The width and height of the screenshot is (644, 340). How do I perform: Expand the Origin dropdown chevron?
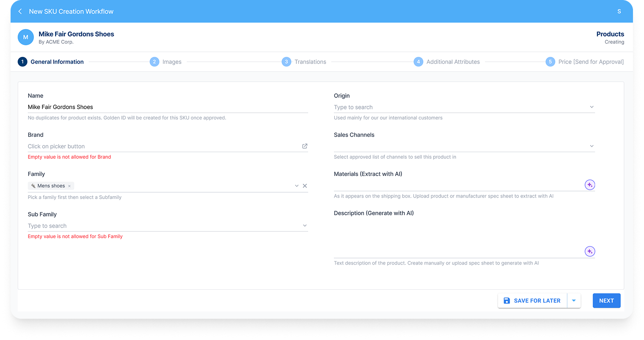(592, 107)
